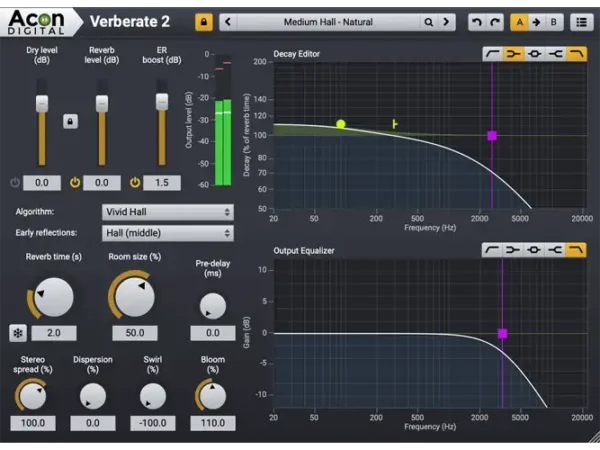The width and height of the screenshot is (600, 450).
Task: Click the Dispersion knob
Action: (x=93, y=396)
